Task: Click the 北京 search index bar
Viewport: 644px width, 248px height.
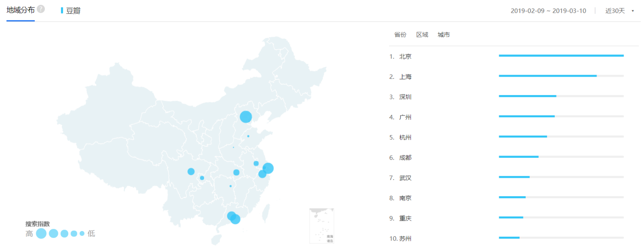Action: (x=561, y=56)
